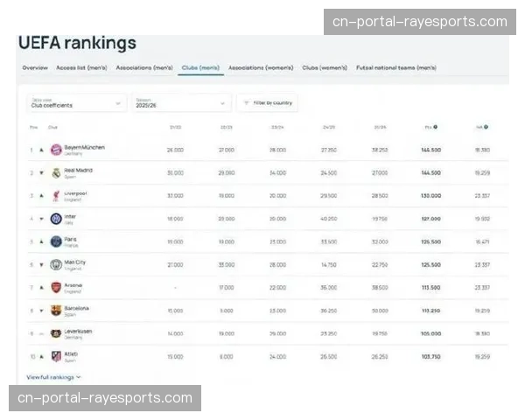Click the Club column header
This screenshot has width=525, height=420.
[52, 127]
